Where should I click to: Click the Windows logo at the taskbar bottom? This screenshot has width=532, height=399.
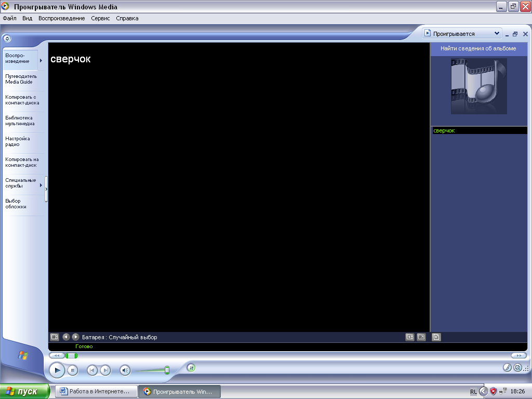tap(23, 355)
